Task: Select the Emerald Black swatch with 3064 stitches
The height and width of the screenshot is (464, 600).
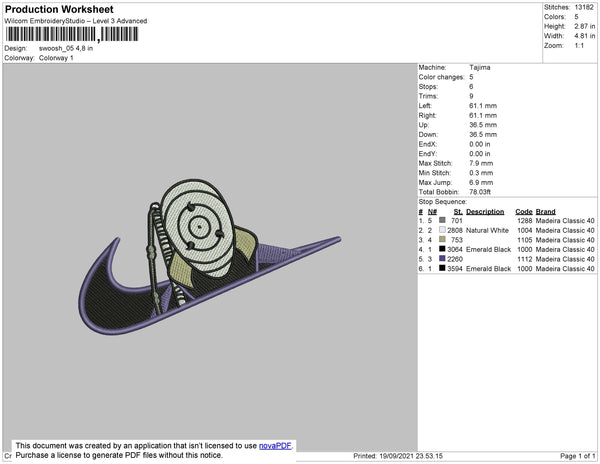Action: click(x=442, y=249)
